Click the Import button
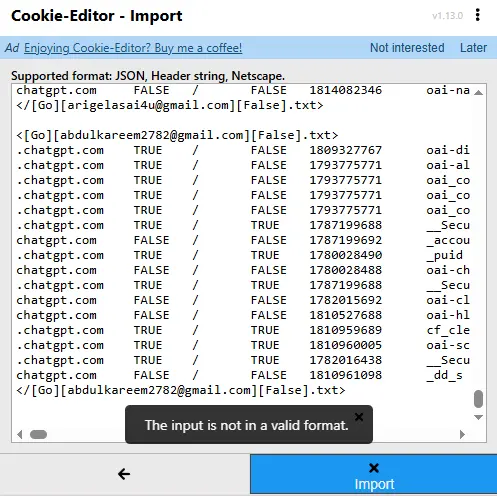Image resolution: width=497 pixels, height=496 pixels. (x=374, y=474)
